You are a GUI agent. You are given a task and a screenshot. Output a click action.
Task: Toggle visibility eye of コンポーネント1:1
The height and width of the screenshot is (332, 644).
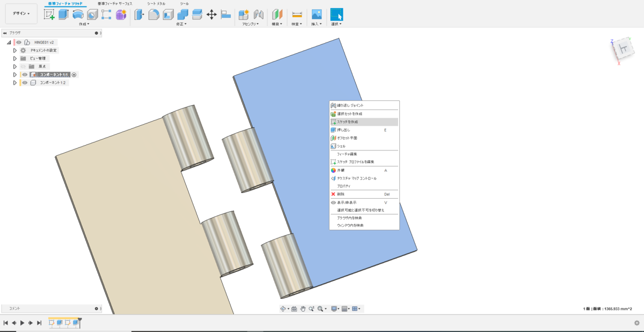tap(25, 75)
